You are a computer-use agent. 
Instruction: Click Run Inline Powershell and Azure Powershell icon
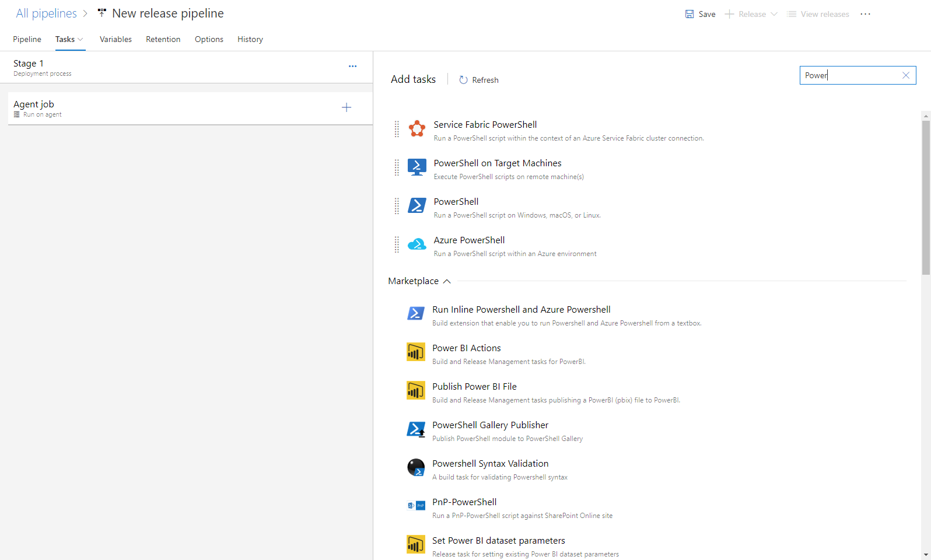click(415, 313)
